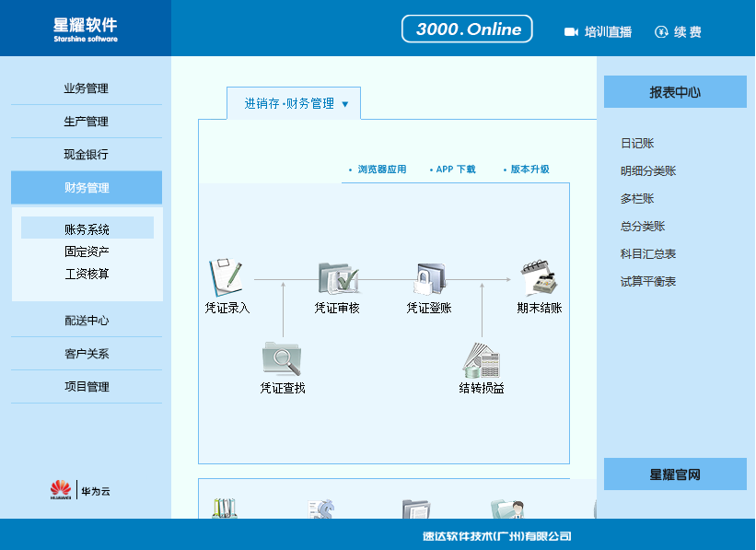Open the 科目汇总表 report
The image size is (756, 550).
(648, 253)
